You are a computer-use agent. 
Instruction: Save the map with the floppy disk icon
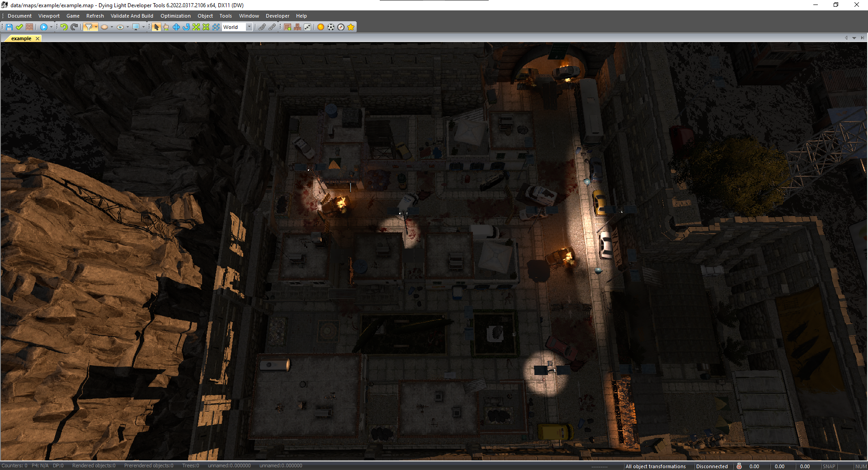(9, 27)
